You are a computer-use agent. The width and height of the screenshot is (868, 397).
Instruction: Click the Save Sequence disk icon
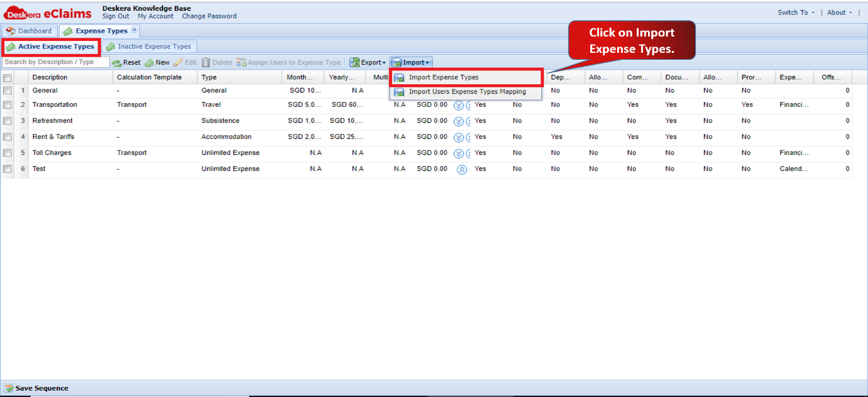click(9, 388)
